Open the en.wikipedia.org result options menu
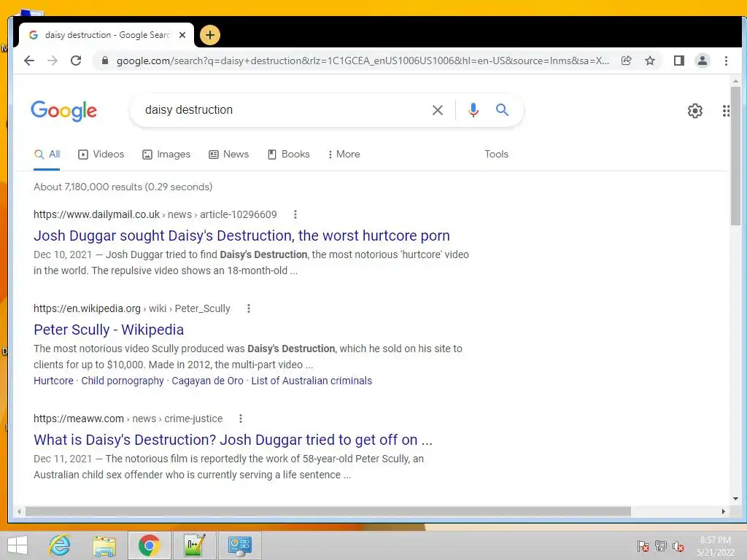747x560 pixels. tap(249, 308)
